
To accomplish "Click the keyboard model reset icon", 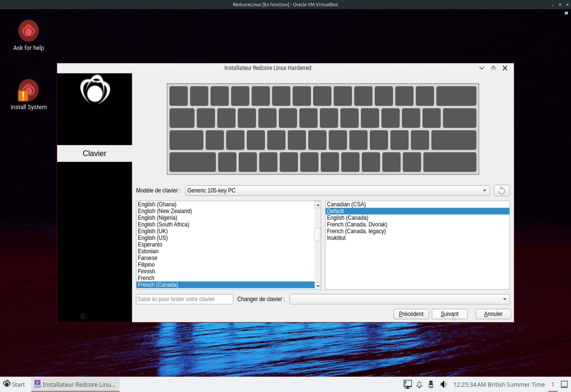I will pos(501,191).
